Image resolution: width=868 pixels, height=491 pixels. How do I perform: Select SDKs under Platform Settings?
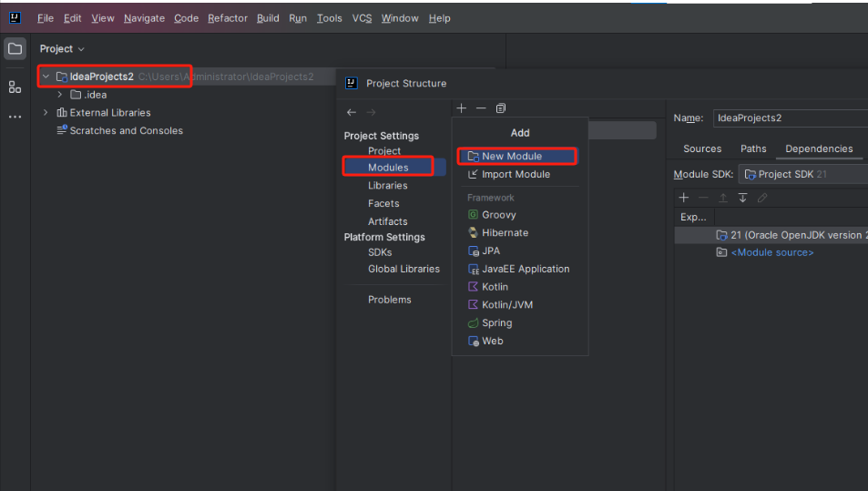click(x=380, y=252)
